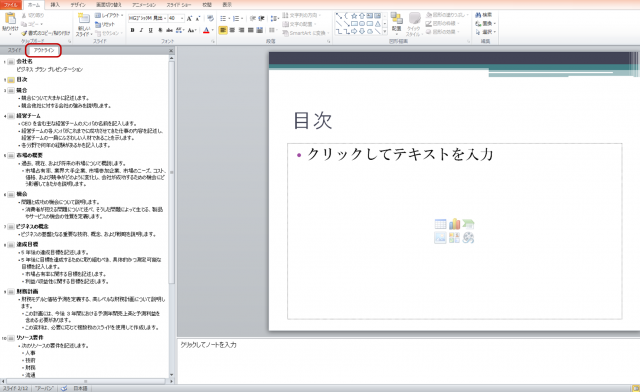Insert a table via placeholder icon
The height and width of the screenshot is (392, 640).
(440, 224)
